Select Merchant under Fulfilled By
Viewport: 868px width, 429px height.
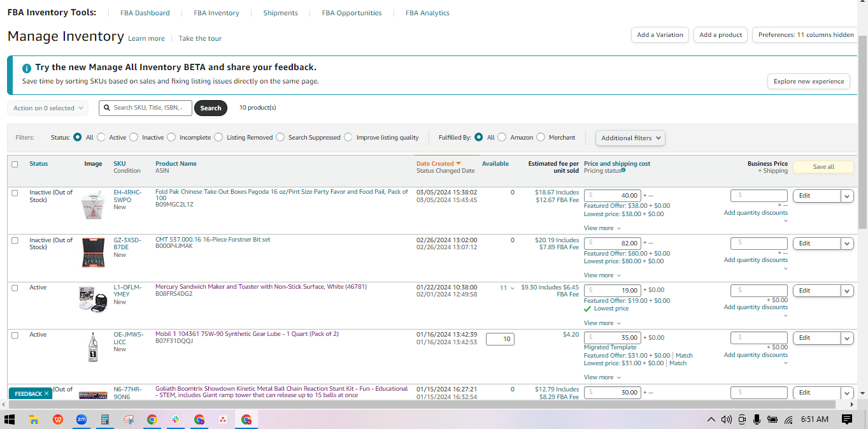point(541,137)
